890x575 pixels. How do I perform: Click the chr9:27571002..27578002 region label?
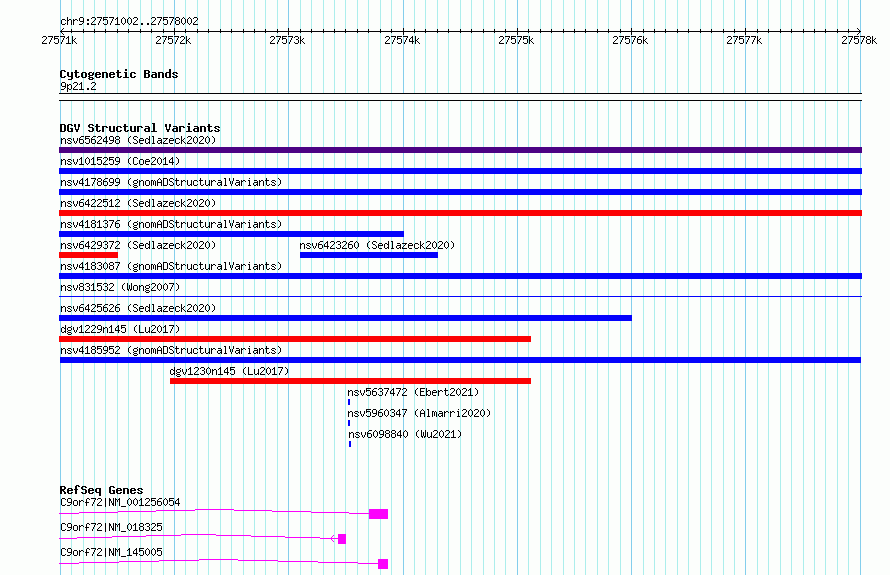[x=129, y=22]
